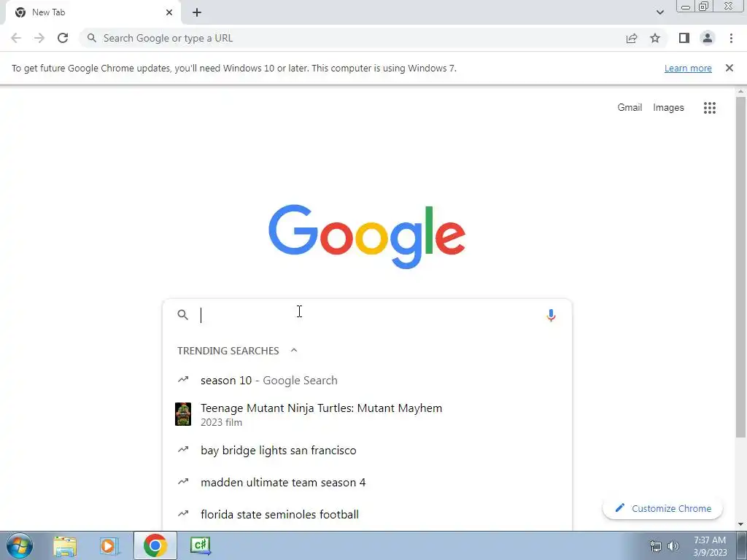Open the Gmail link
This screenshot has width=747, height=560.
point(630,108)
